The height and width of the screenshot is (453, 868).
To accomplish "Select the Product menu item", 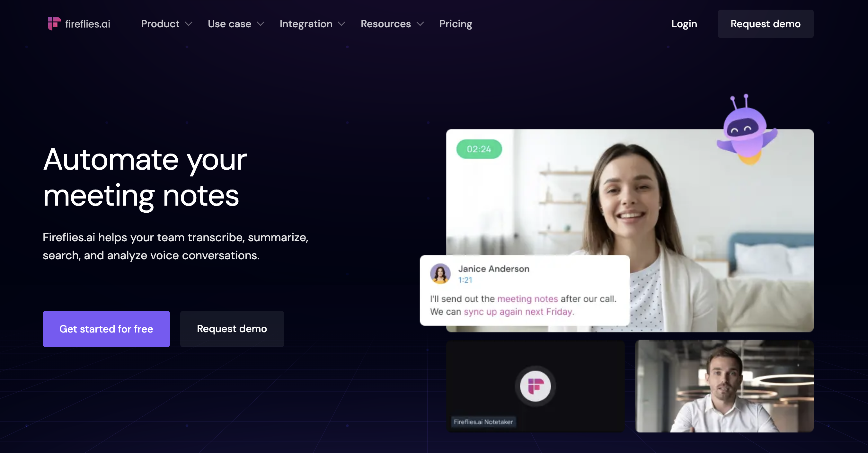I will pyautogui.click(x=160, y=24).
